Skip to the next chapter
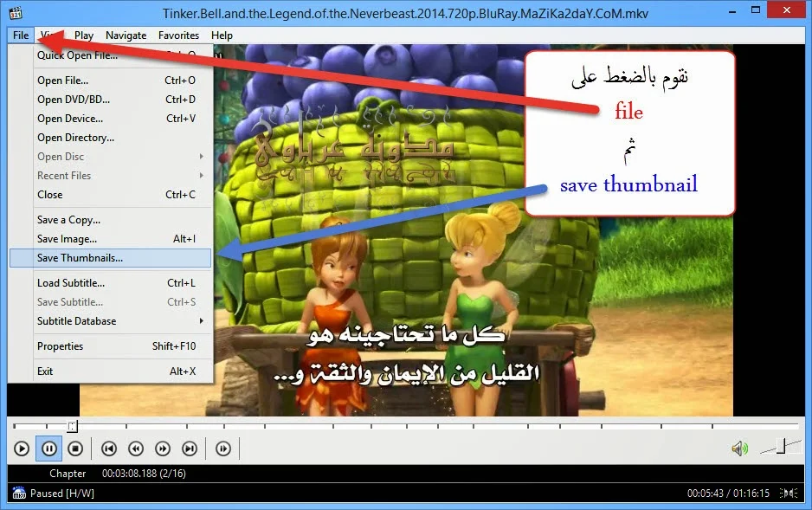 190,449
